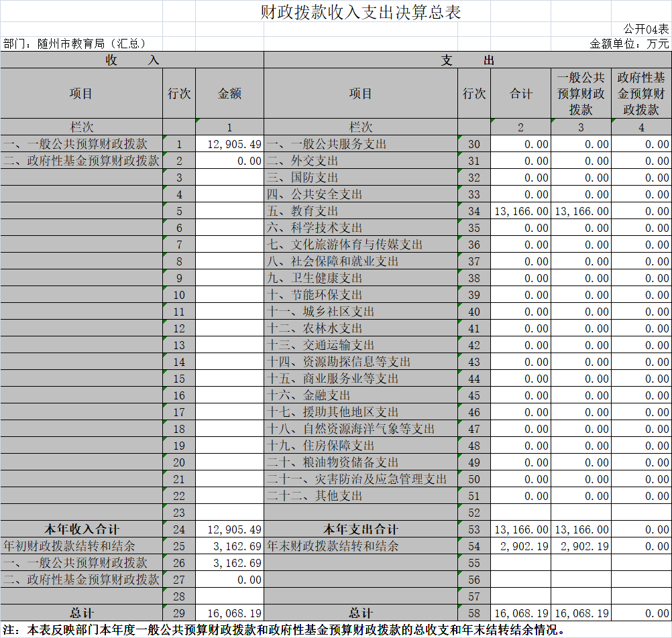
Task: Click the 年初财政拨款结转和结余 cell
Action: pos(81,546)
